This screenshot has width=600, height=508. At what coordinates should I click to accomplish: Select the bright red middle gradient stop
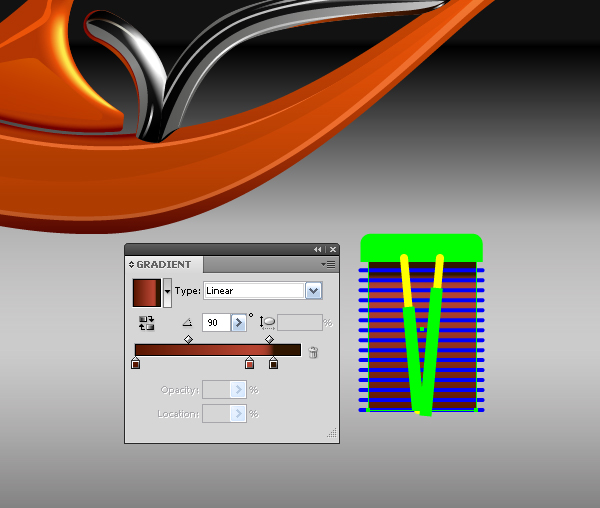pos(249,363)
